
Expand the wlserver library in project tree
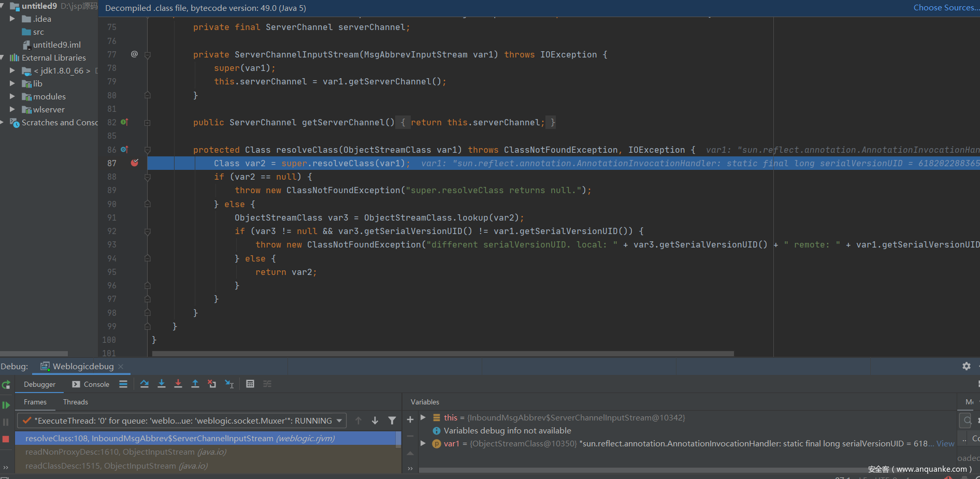pyautogui.click(x=12, y=109)
